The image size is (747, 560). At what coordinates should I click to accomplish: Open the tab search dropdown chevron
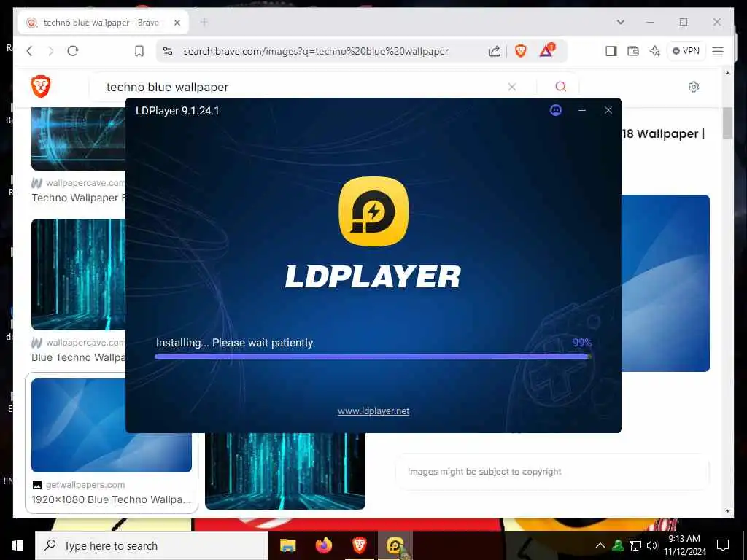pos(620,22)
